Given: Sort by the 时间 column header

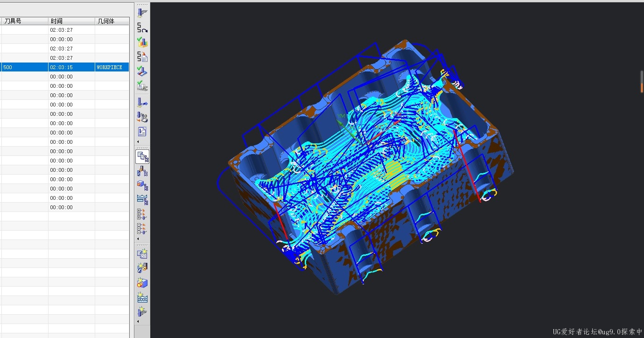Looking at the screenshot, I should pyautogui.click(x=71, y=21).
